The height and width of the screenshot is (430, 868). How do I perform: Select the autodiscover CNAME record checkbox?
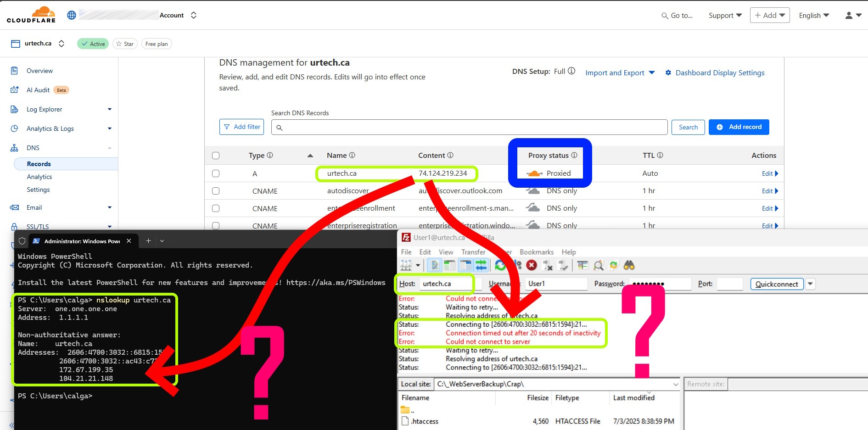coord(216,191)
